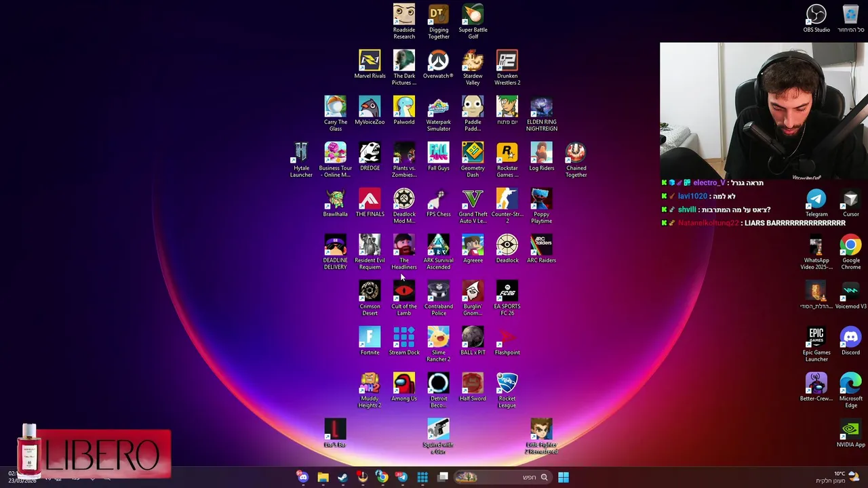Viewport: 868px width, 488px height.
Task: Select the DEADLINE DELIVERY icon
Action: [335, 252]
